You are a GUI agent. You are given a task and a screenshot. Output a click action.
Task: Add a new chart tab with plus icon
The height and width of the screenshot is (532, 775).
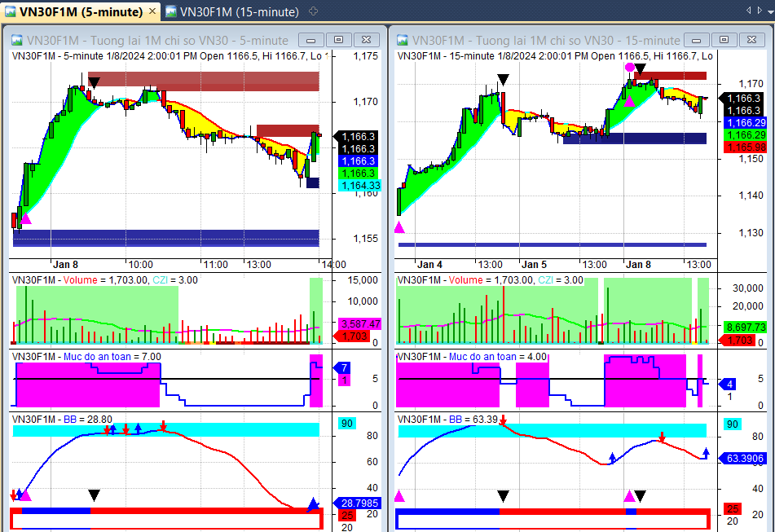click(313, 11)
